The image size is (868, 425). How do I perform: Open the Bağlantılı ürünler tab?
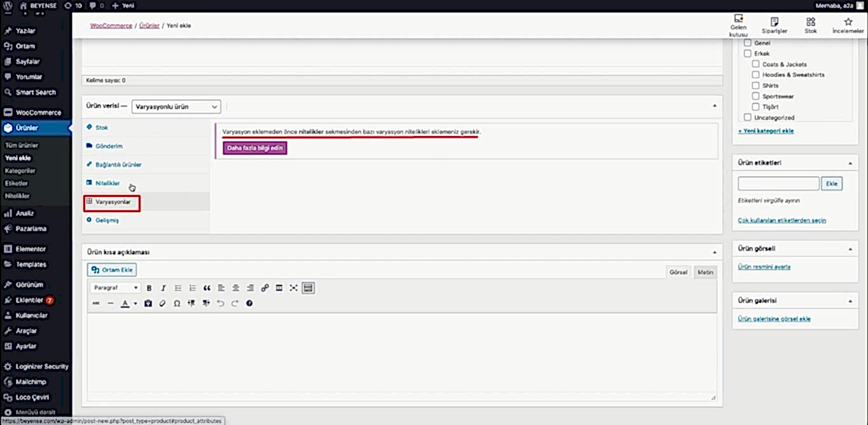(x=146, y=165)
